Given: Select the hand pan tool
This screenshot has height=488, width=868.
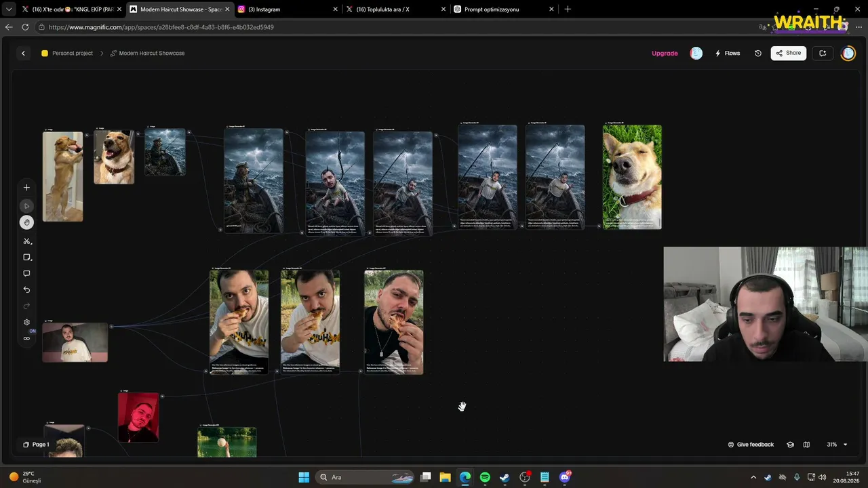Looking at the screenshot, I should (x=26, y=222).
